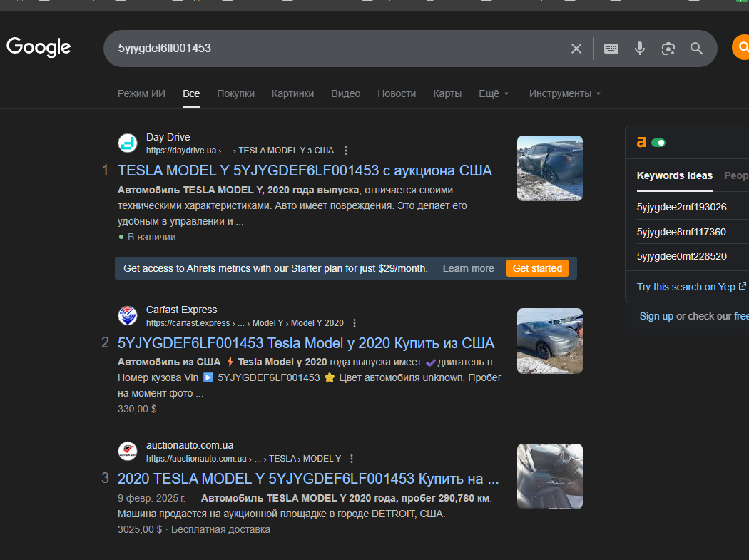
Task: Open Carfast Express result car thumbnail
Action: point(550,341)
